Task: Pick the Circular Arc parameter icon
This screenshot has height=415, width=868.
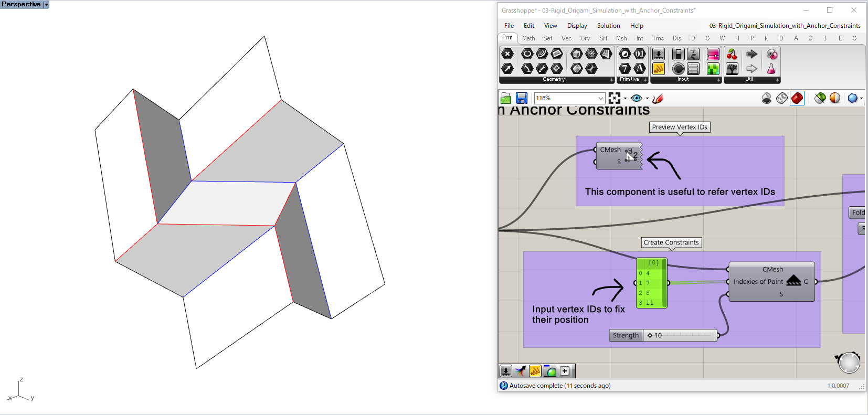Action: [x=527, y=68]
